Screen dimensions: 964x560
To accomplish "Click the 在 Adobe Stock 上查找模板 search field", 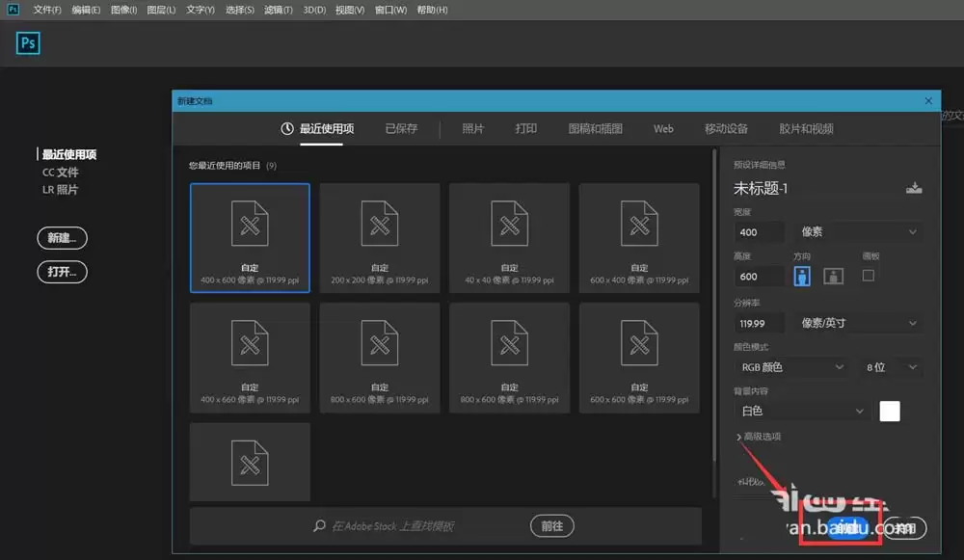I will 393,525.
